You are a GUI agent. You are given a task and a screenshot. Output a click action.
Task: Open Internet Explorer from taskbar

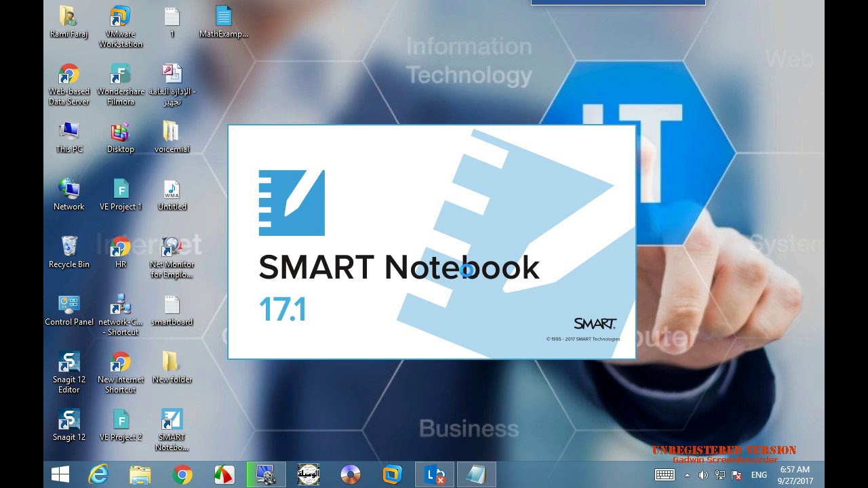[x=99, y=475]
